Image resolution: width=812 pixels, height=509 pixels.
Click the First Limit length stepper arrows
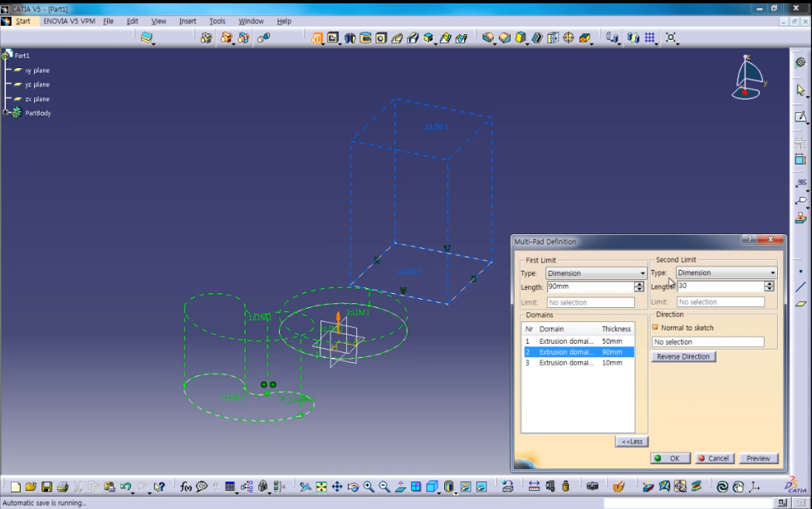638,286
